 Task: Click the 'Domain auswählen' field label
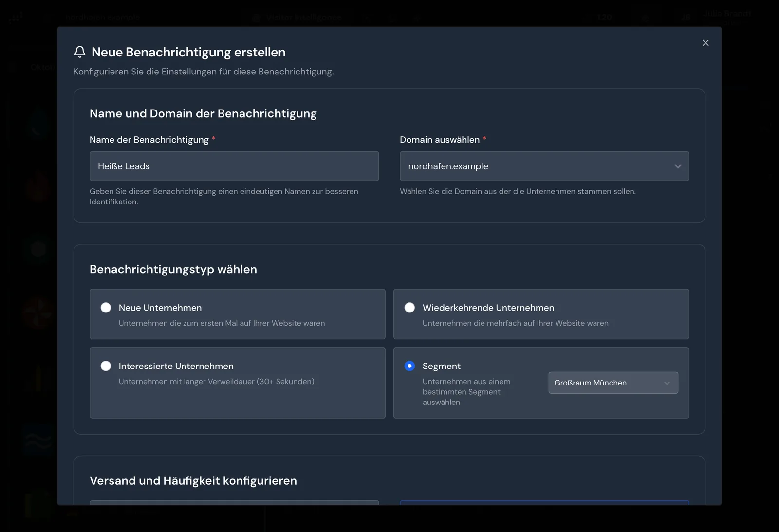(x=440, y=140)
